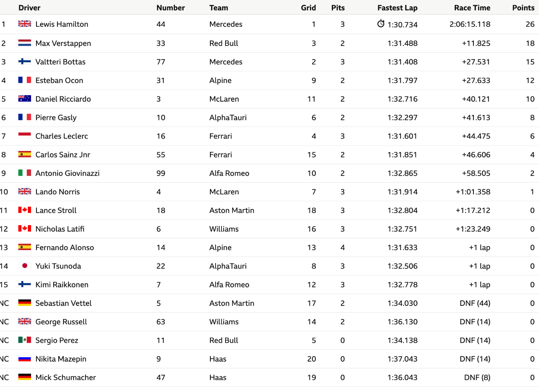Image resolution: width=543 pixels, height=392 pixels.
Task: Click Lando Norris's race time +1:01.358
Action: pyautogui.click(x=473, y=192)
